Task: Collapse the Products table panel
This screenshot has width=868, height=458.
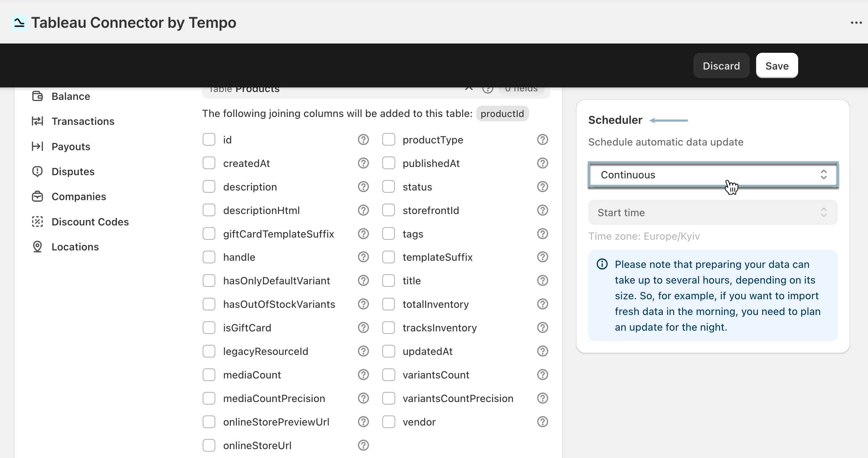Action: point(469,88)
